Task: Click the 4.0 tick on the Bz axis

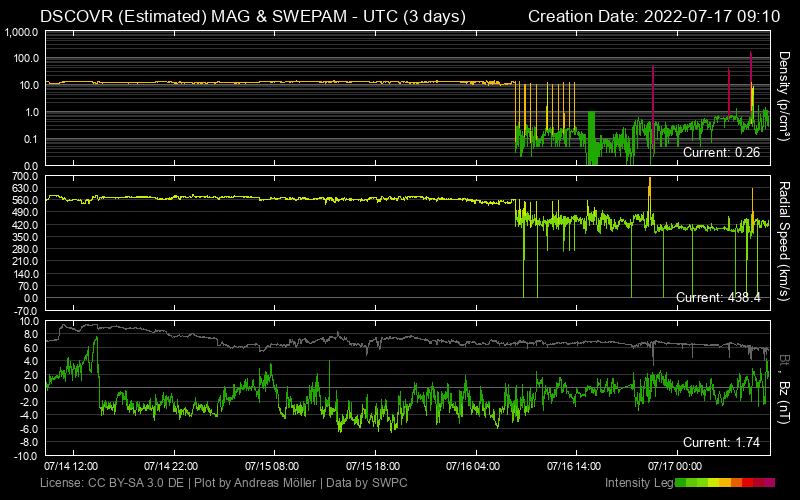Action: [x=30, y=362]
